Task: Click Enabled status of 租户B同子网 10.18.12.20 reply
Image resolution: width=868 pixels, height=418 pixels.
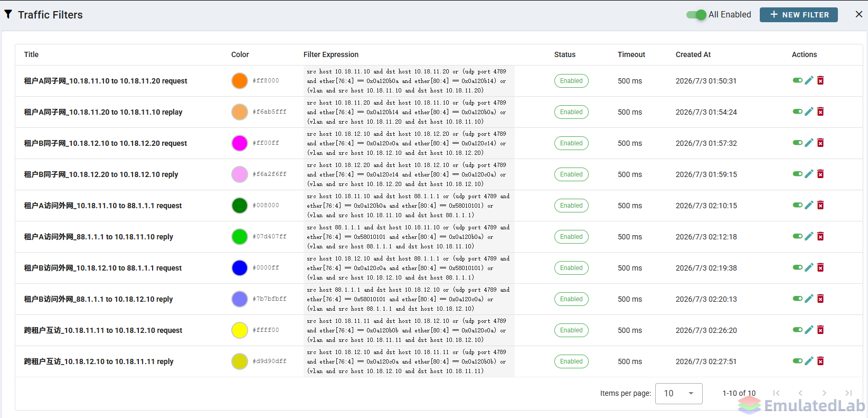Action: click(571, 174)
